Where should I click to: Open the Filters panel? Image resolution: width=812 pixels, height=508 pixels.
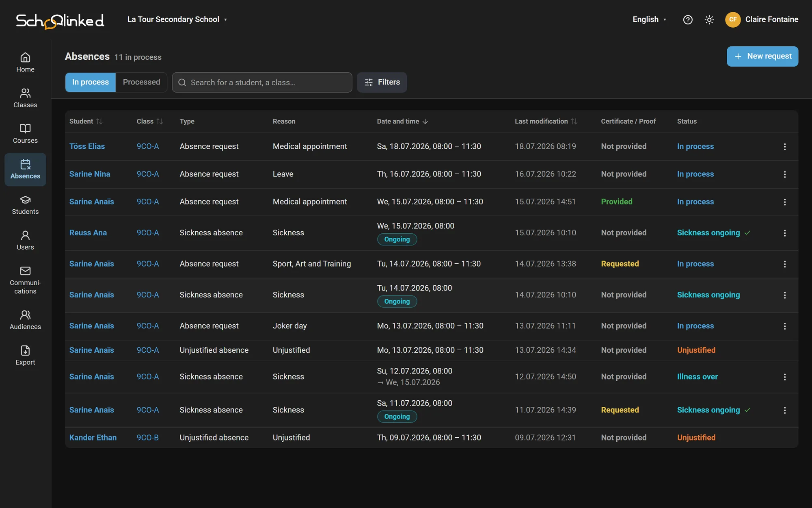tap(382, 82)
